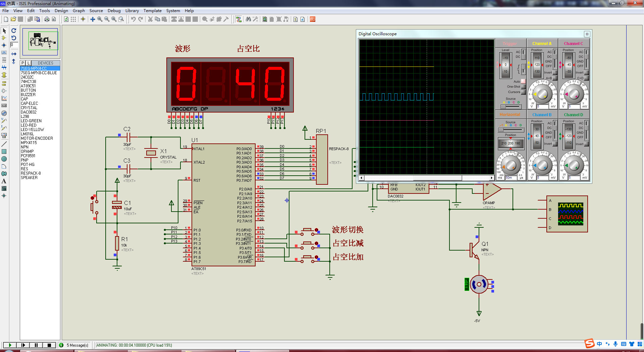The image size is (644, 352).
Task: Toggle the Trigger Auto button
Action: click(523, 81)
